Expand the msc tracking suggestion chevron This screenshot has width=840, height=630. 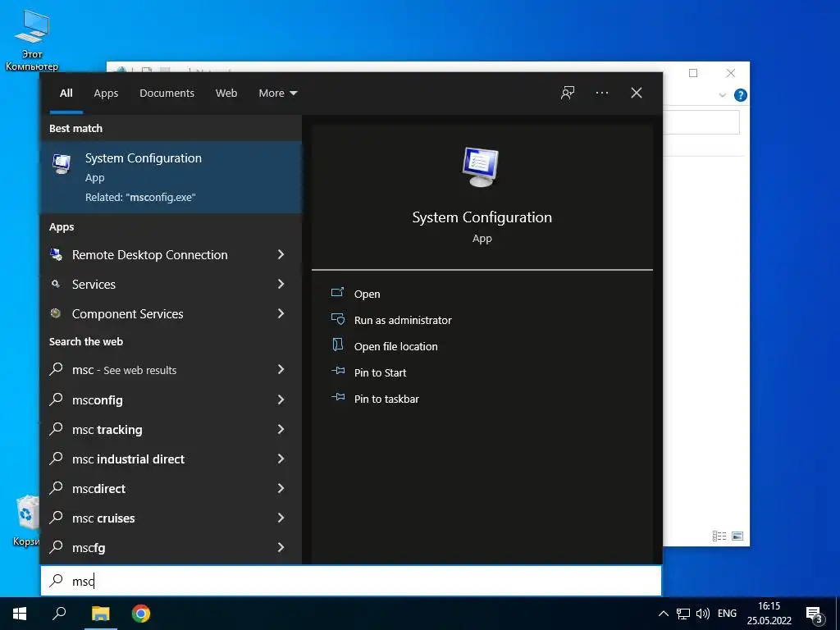point(281,429)
